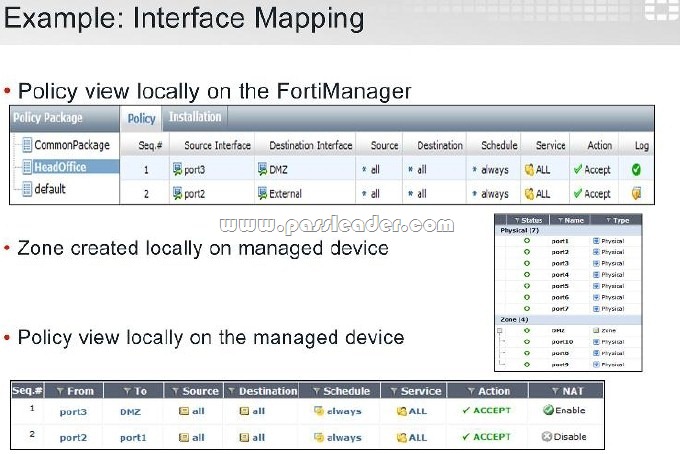
Task: Click the green Accept checkmark in policy 2
Action: pos(577,193)
